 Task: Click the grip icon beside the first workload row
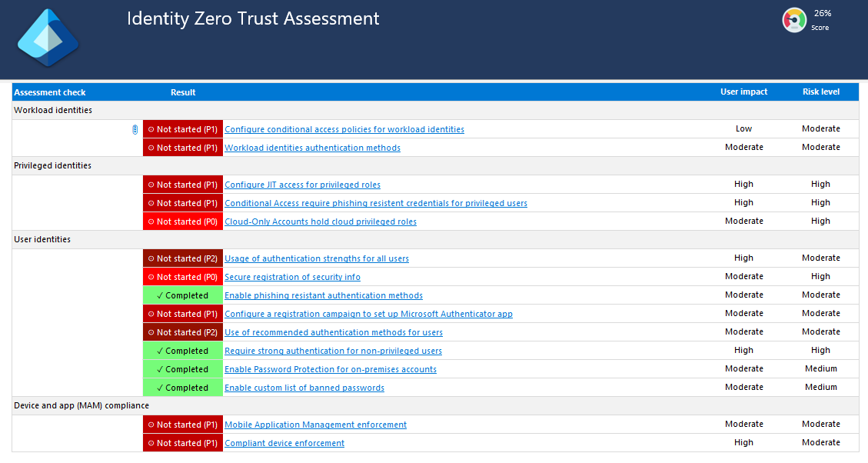pyautogui.click(x=135, y=129)
